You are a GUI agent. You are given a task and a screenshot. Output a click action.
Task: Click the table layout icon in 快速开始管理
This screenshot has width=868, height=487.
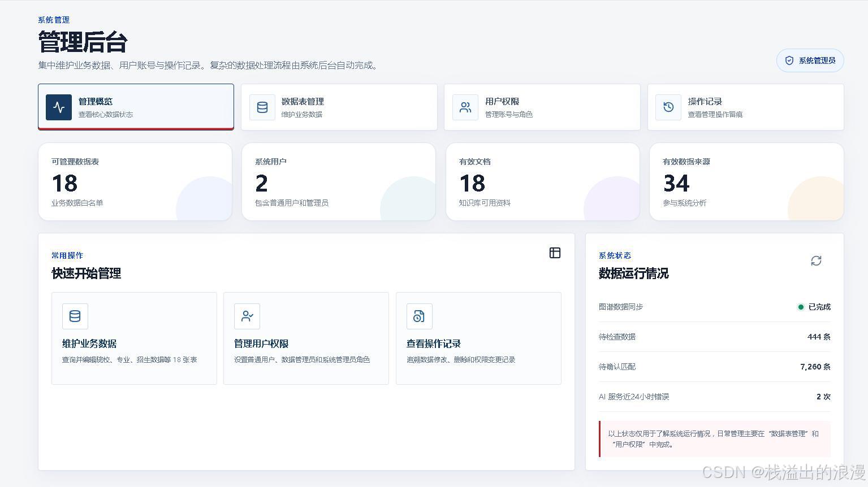pyautogui.click(x=555, y=253)
